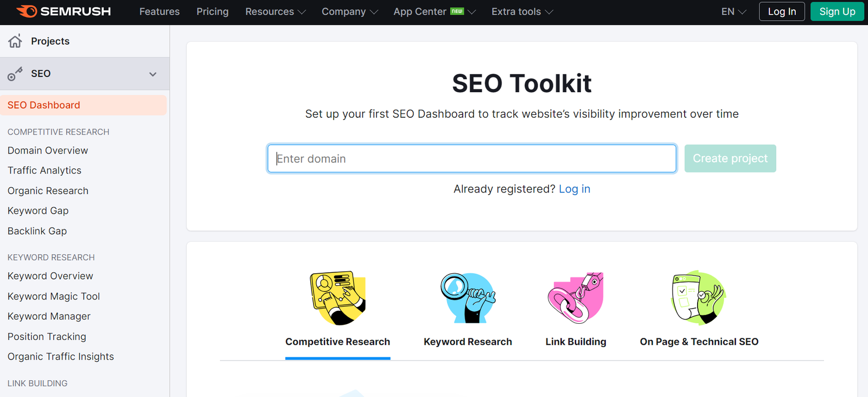Open the Keyword Gap tool

(x=38, y=210)
